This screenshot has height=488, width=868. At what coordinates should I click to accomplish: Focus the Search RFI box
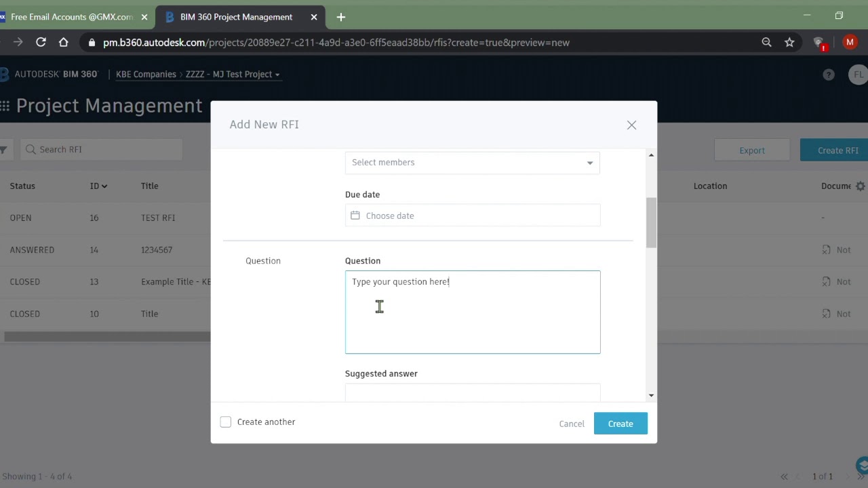pos(101,149)
